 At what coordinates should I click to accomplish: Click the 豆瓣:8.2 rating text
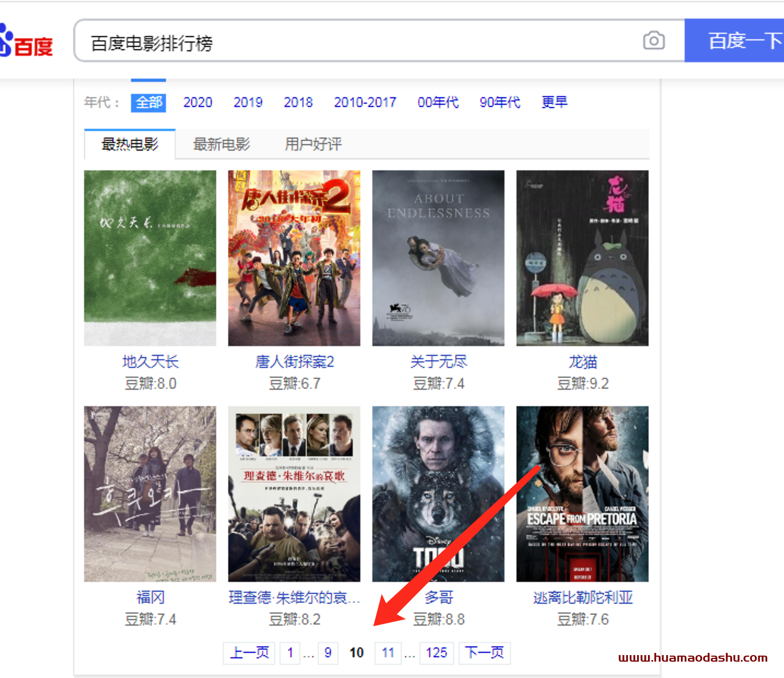[294, 620]
